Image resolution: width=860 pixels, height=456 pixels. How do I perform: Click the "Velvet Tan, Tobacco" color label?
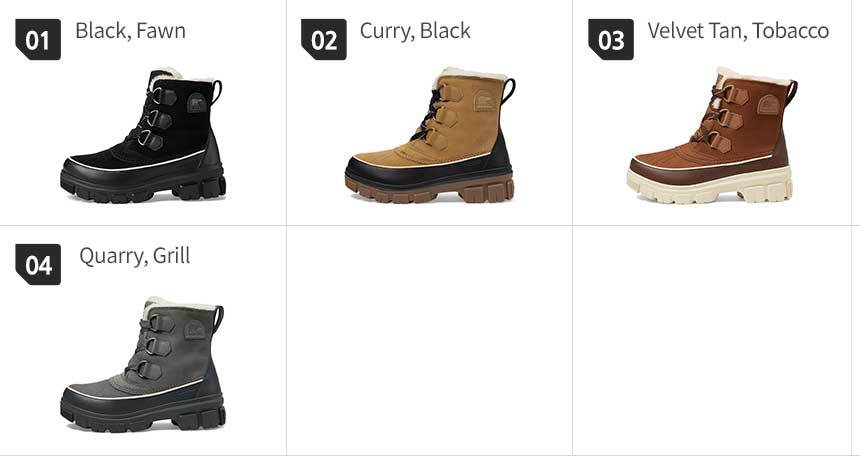pyautogui.click(x=738, y=31)
